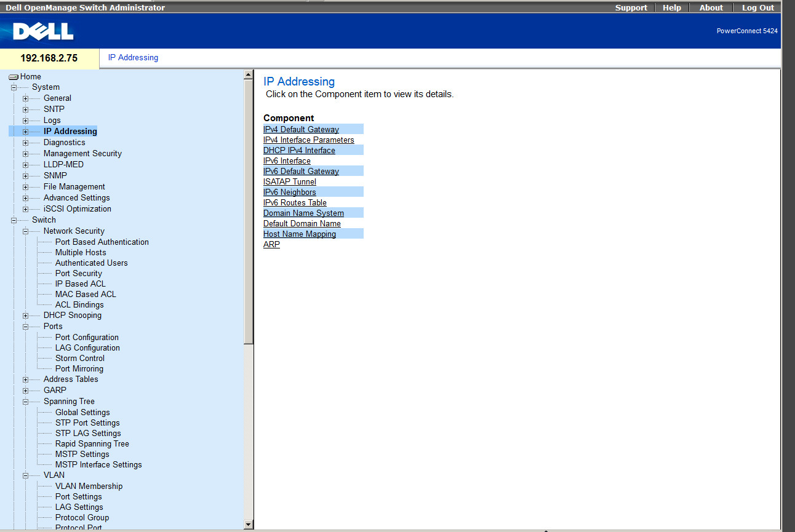This screenshot has width=795, height=532.
Task: Select the VLAN Membership tree item
Action: click(x=89, y=486)
